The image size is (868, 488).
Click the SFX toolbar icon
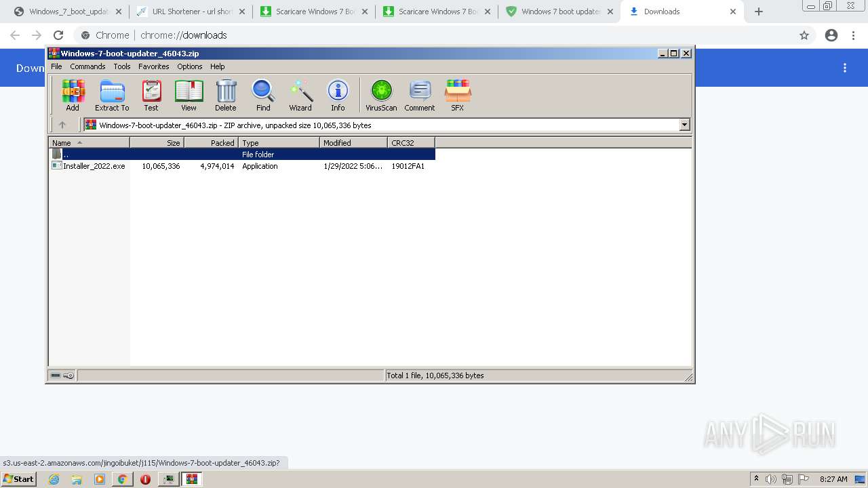(x=458, y=95)
